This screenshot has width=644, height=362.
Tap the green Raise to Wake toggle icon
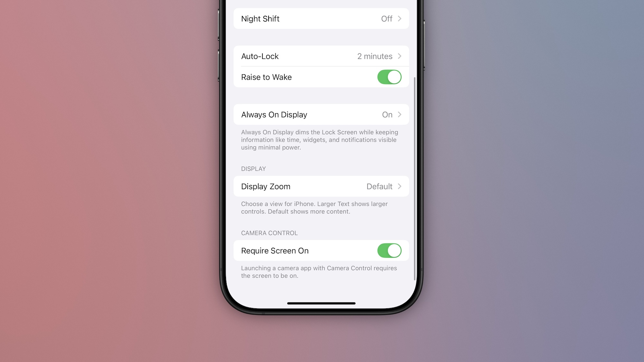(389, 77)
